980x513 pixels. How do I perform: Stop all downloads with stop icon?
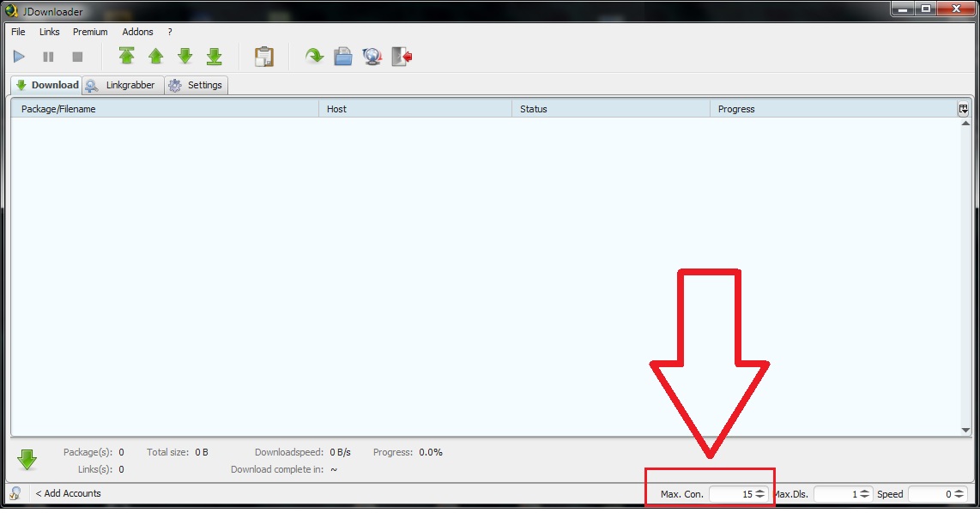point(77,57)
